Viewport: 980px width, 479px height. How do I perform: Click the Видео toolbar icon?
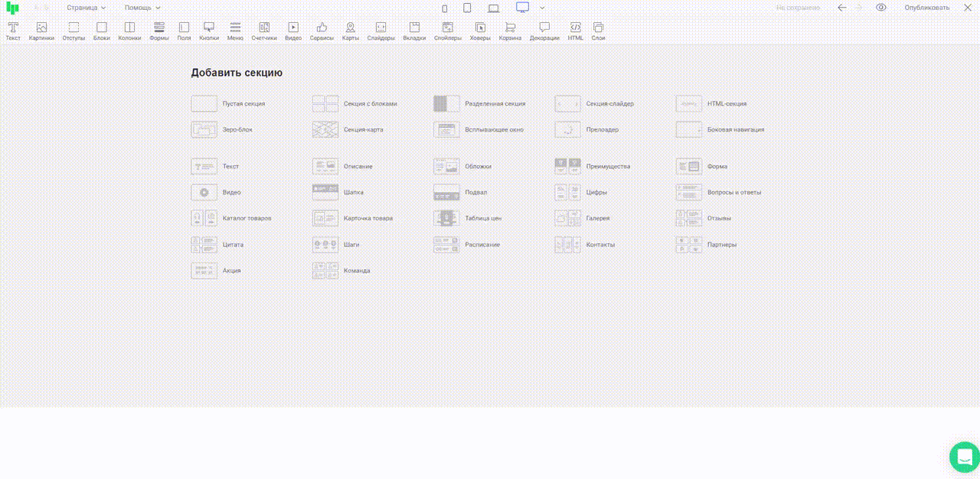coord(293,31)
